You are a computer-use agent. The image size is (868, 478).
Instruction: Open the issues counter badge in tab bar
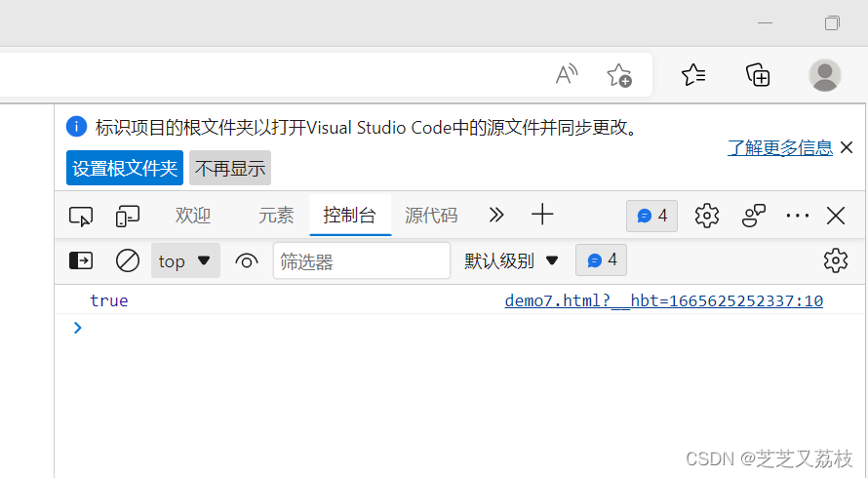tap(651, 216)
